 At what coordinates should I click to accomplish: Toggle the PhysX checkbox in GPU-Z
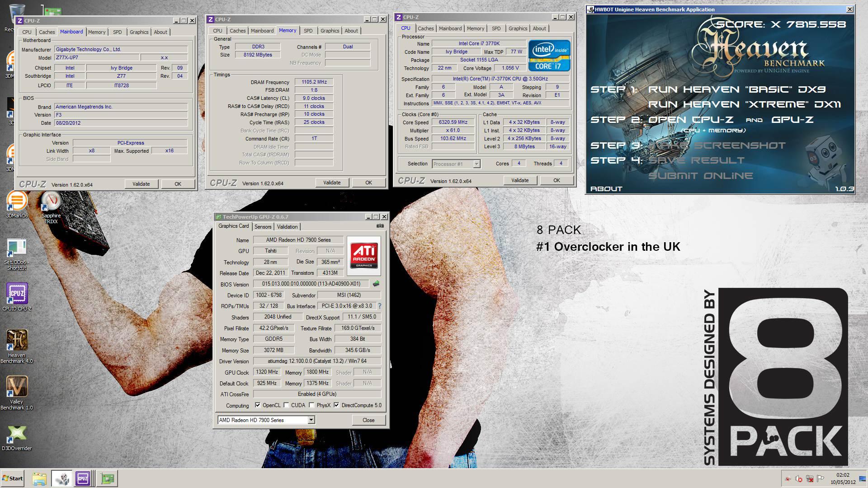click(311, 405)
